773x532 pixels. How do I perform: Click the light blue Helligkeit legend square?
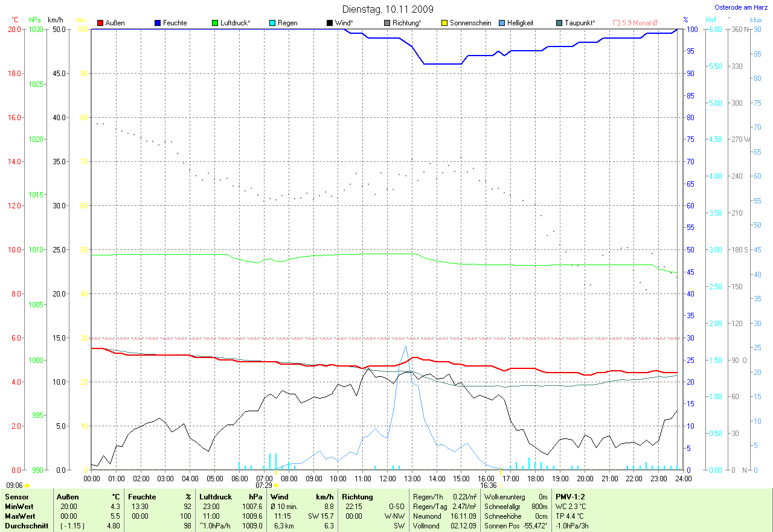(x=502, y=23)
